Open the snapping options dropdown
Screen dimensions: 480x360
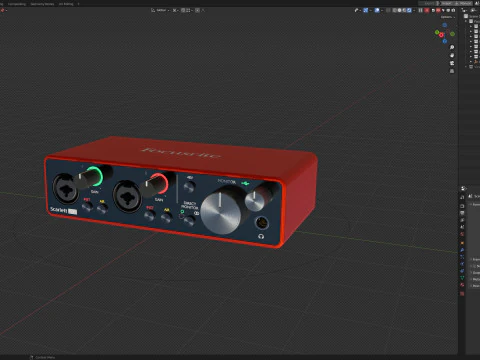[189, 10]
